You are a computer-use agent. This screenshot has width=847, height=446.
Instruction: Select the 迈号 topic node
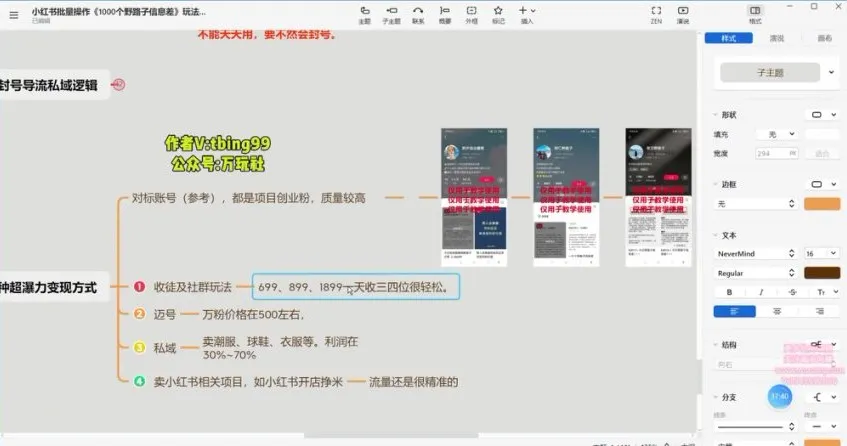point(164,314)
